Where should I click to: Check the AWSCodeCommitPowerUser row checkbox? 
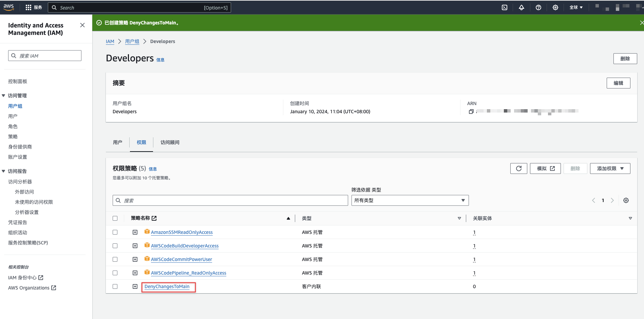tap(115, 259)
